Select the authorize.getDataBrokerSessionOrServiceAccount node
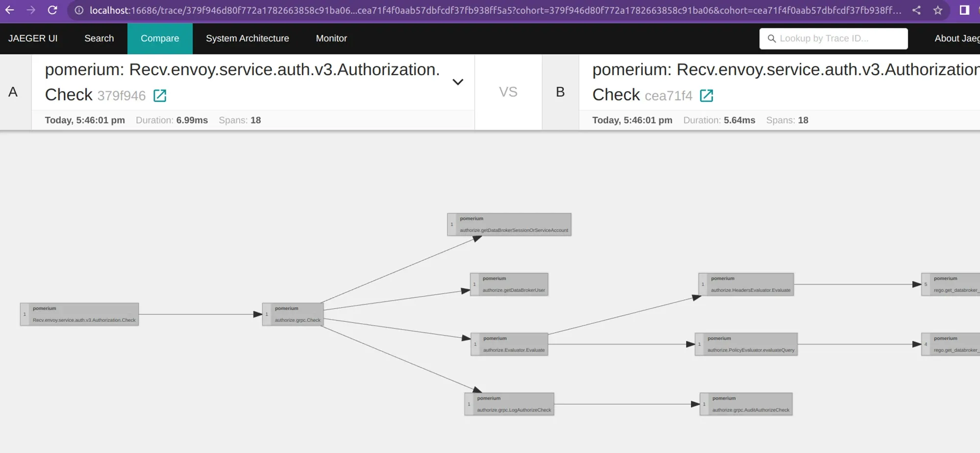This screenshot has height=453, width=980. tap(509, 225)
